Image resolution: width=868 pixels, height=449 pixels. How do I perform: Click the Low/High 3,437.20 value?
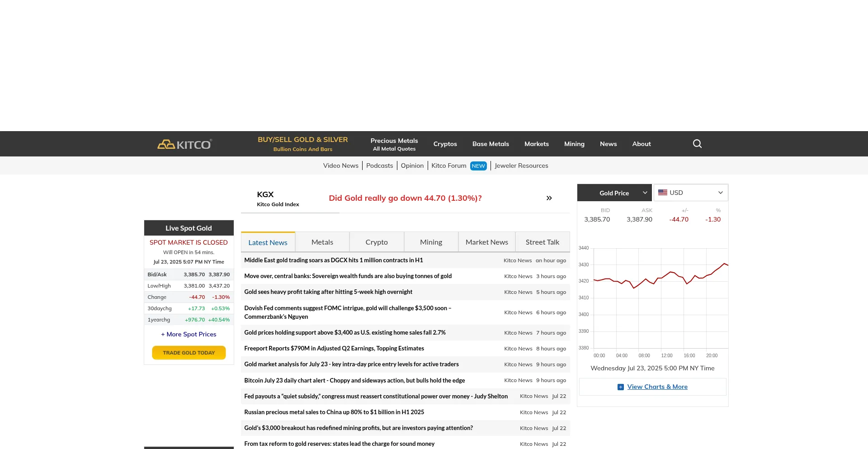[x=219, y=286]
